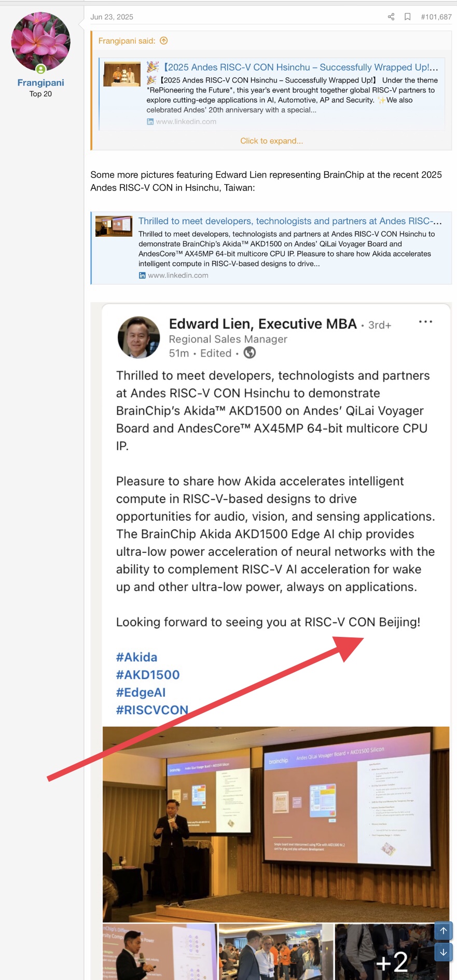Open the 'Thrilled to meet developers' link title
The image size is (457, 980).
(289, 221)
